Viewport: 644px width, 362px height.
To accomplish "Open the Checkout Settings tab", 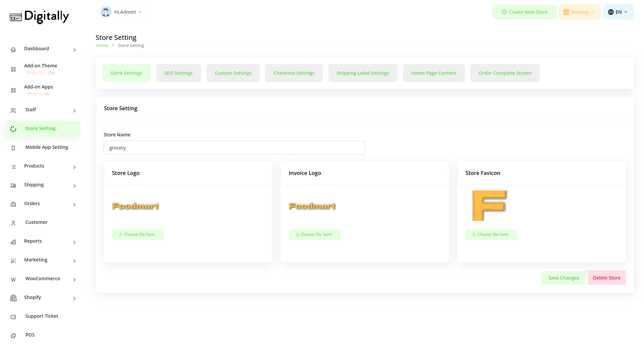I will point(294,73).
